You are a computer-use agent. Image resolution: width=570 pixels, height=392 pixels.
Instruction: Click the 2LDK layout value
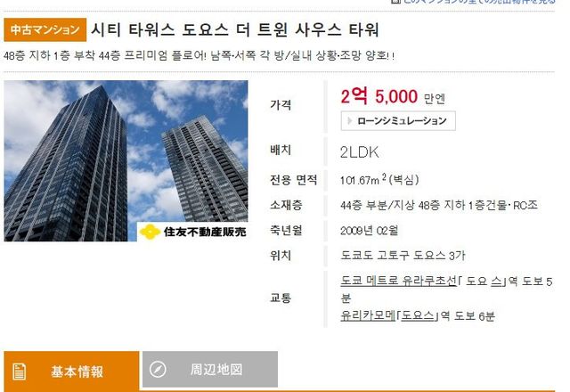click(360, 152)
